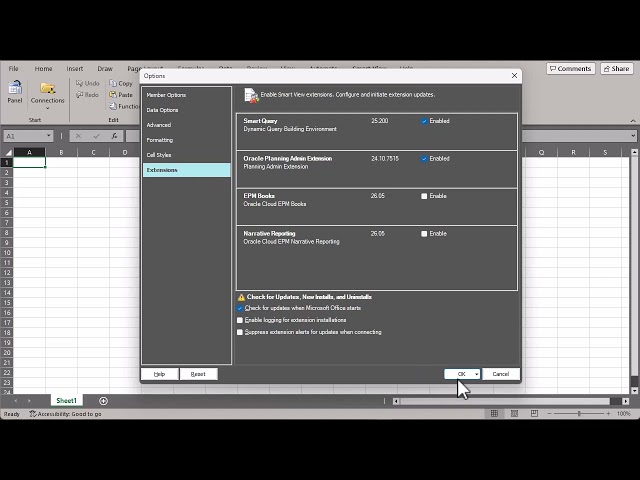The width and height of the screenshot is (640, 480).
Task: Switch to Page Layout view icon
Action: click(x=514, y=413)
